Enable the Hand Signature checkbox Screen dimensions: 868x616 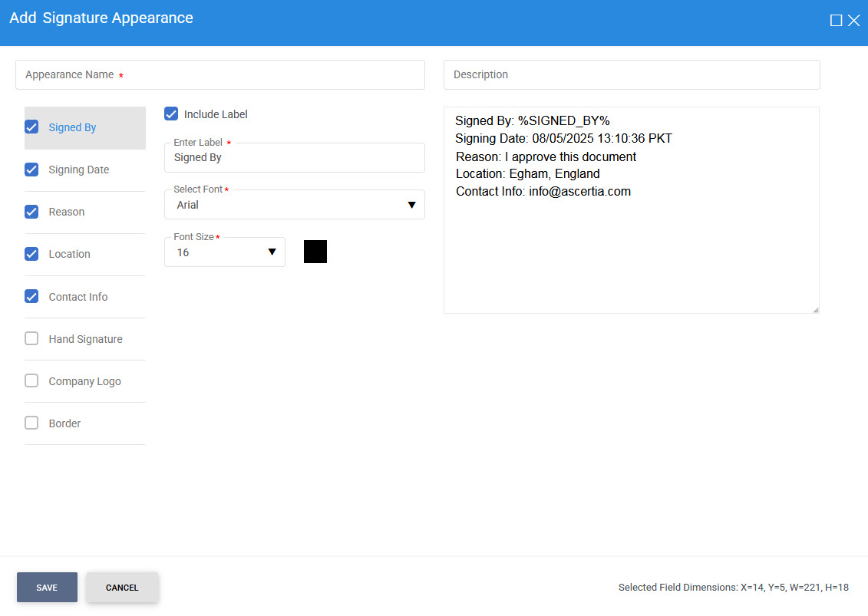coord(31,338)
